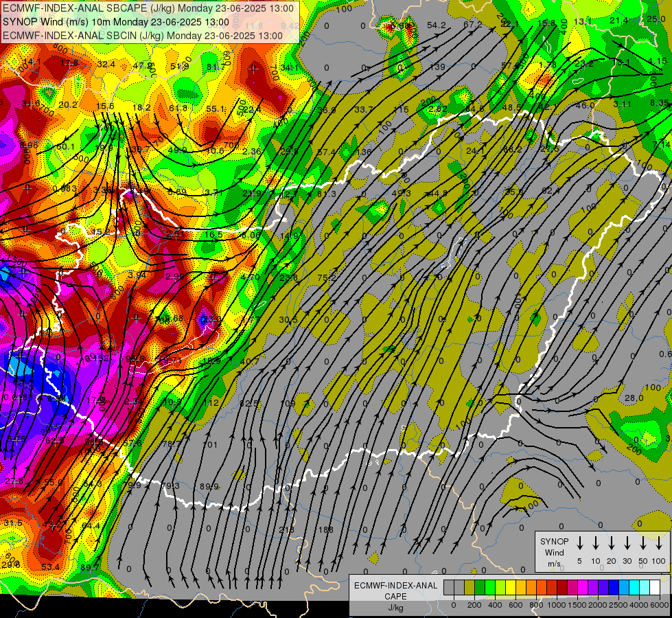Click the SBCIN title line
Viewport: 672px width, 618px height.
143,36
